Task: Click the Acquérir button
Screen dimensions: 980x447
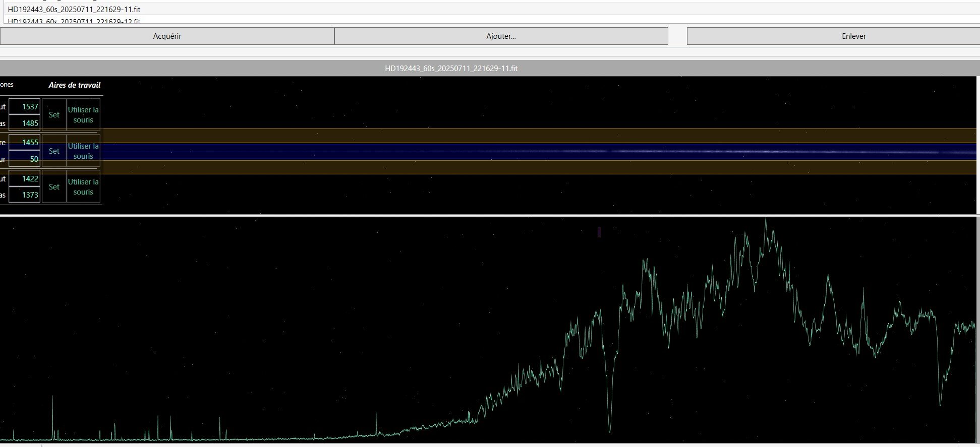Action: tap(167, 36)
